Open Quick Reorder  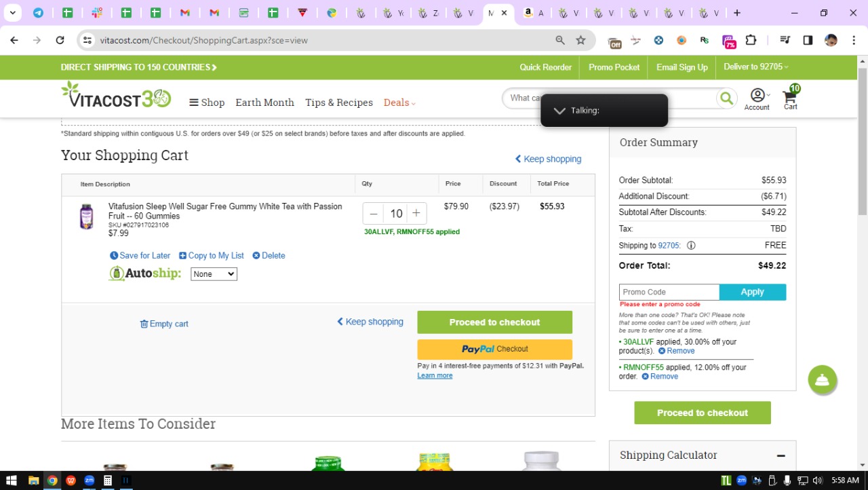[546, 67]
